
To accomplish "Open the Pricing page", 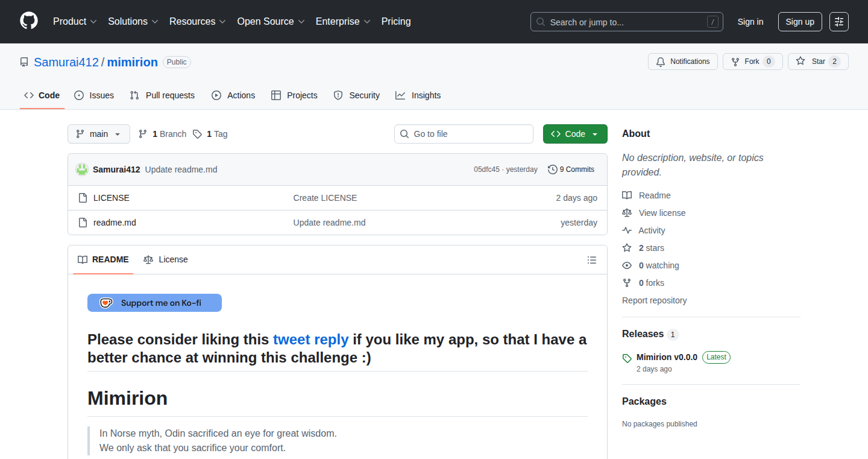I will [396, 21].
